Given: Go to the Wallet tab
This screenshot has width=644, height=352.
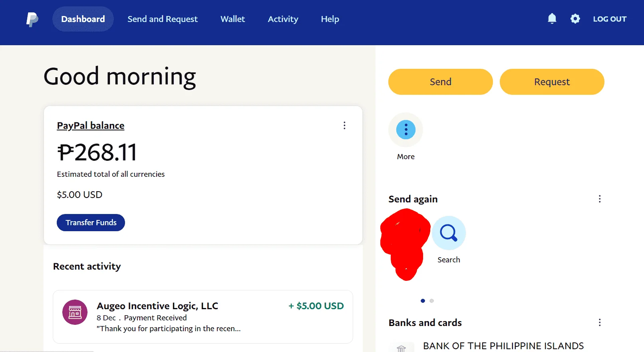Looking at the screenshot, I should click(233, 19).
